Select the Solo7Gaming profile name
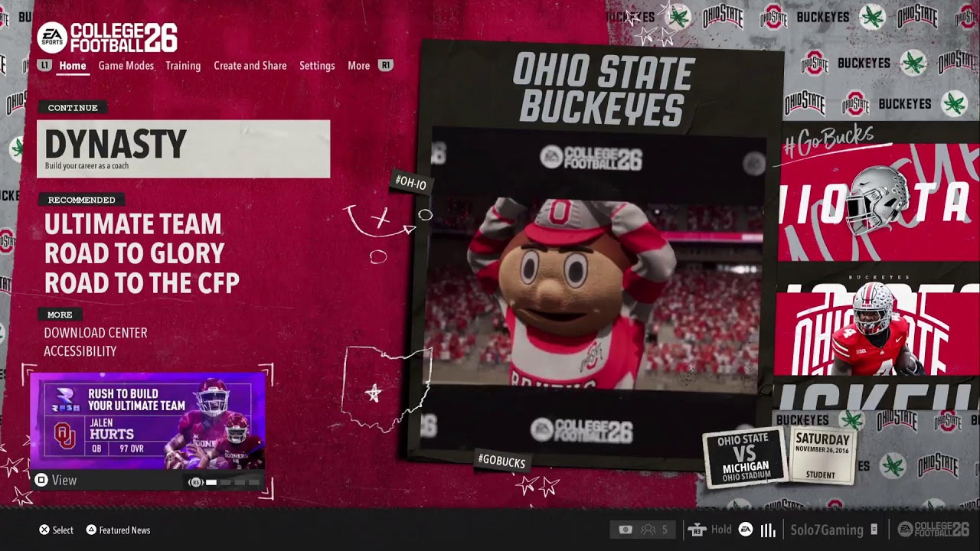 827,530
